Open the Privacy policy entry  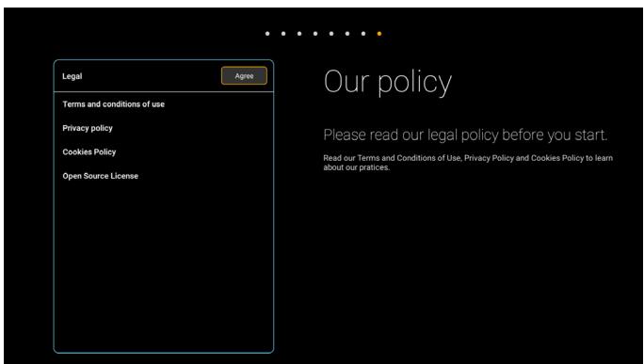[x=88, y=128]
